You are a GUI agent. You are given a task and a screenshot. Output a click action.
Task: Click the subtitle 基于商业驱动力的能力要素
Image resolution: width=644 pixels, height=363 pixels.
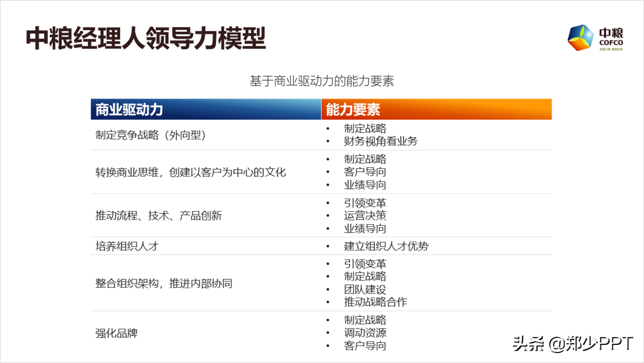(x=323, y=81)
